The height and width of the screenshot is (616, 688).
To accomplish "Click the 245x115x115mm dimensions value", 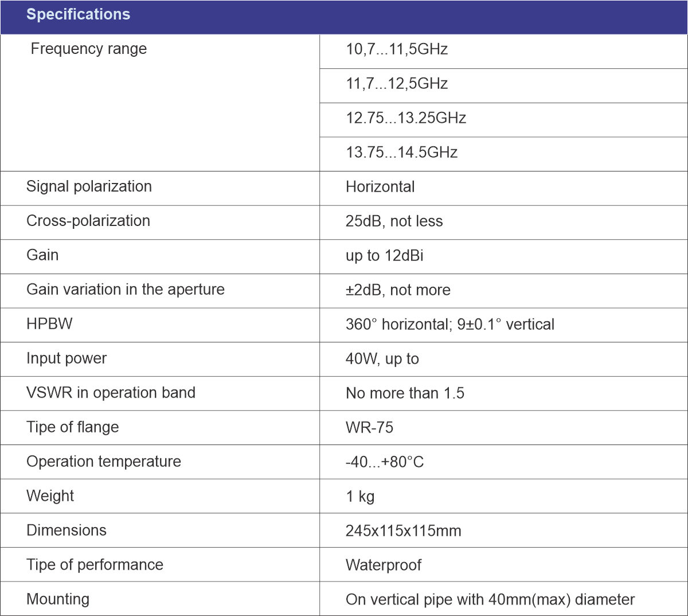I will [x=403, y=531].
